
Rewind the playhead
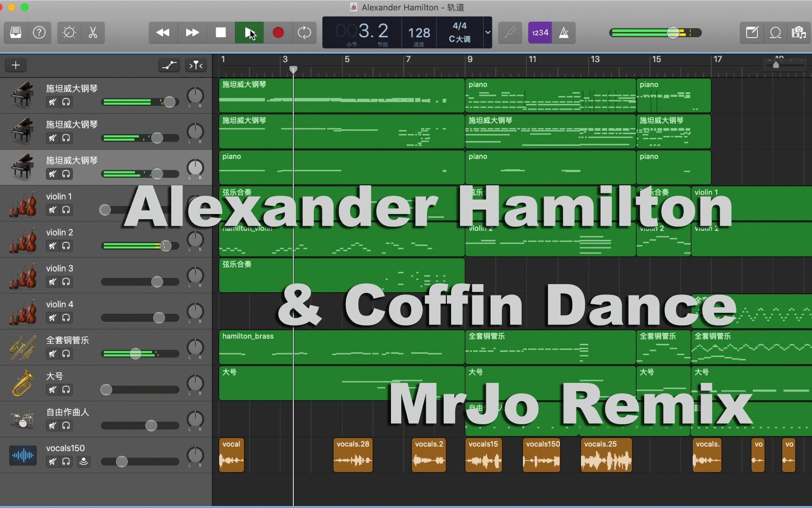coord(163,32)
